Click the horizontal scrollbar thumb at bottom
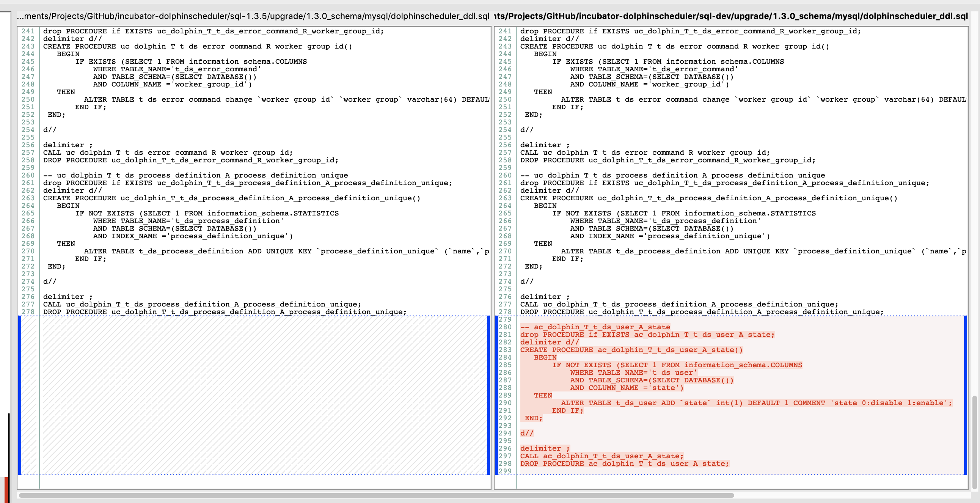The height and width of the screenshot is (503, 980). [x=376, y=495]
